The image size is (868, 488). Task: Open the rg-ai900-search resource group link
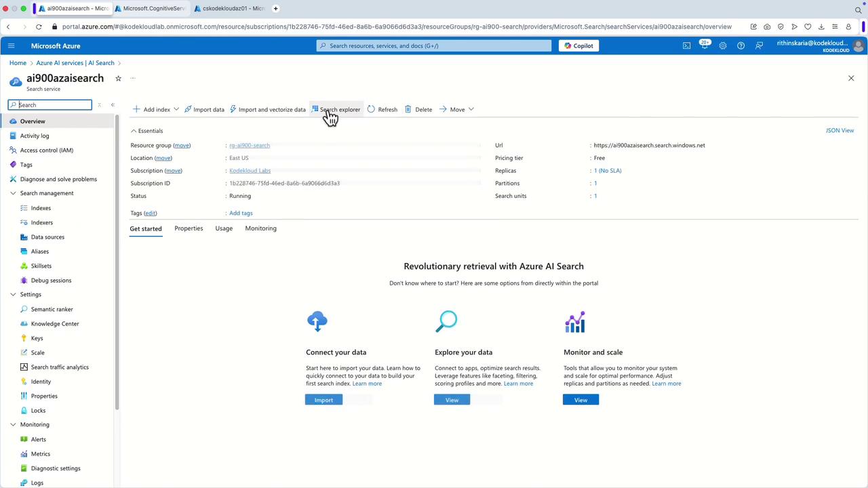250,145
